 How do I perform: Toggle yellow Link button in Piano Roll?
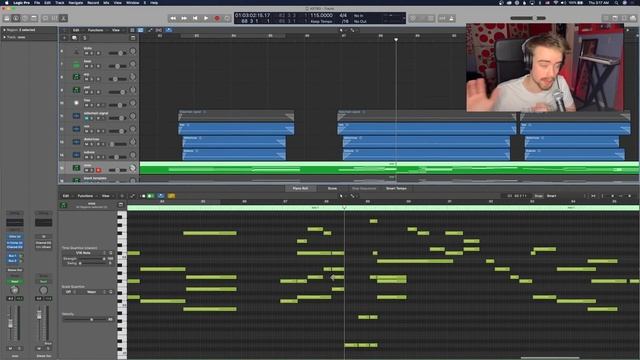pos(171,196)
